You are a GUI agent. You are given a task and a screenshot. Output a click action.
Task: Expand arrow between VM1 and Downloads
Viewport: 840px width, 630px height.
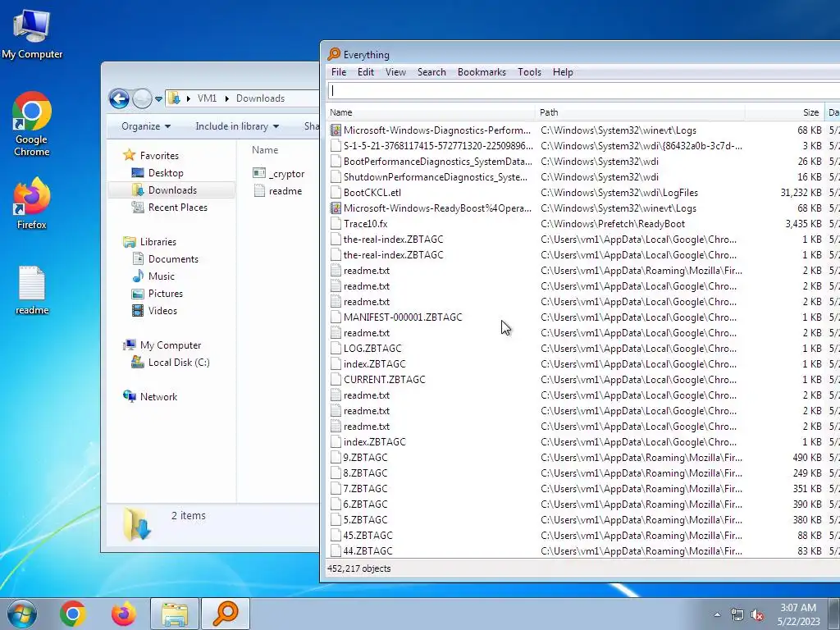[x=227, y=98]
